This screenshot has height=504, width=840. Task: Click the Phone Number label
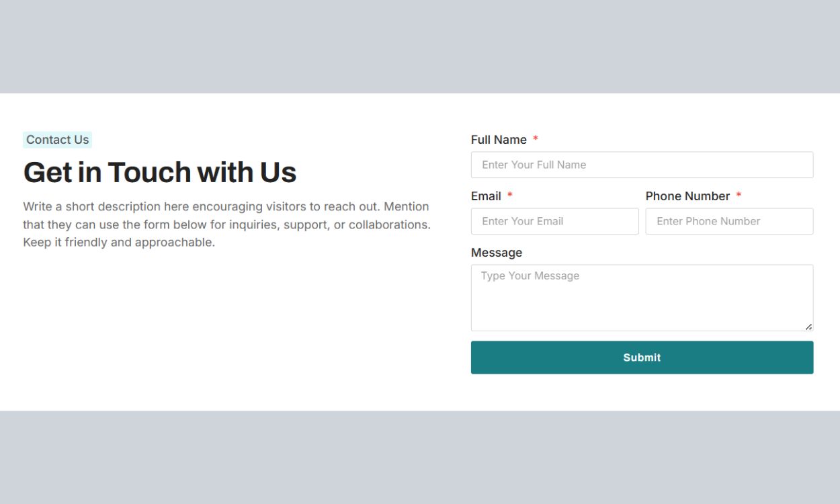(x=687, y=196)
